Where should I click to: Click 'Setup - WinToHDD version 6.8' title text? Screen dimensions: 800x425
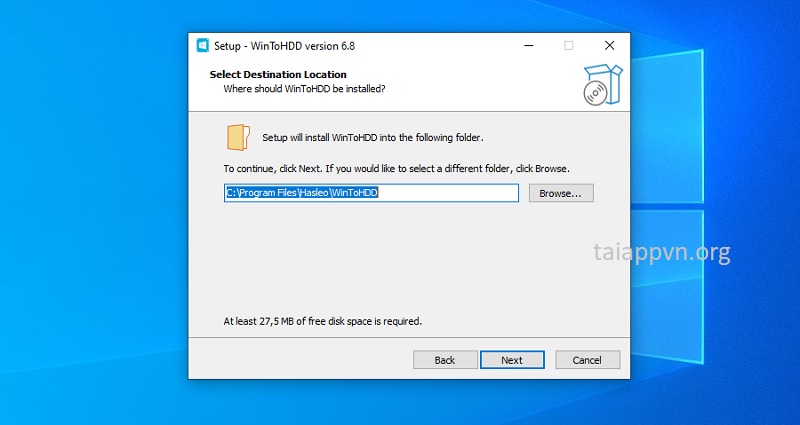click(284, 46)
